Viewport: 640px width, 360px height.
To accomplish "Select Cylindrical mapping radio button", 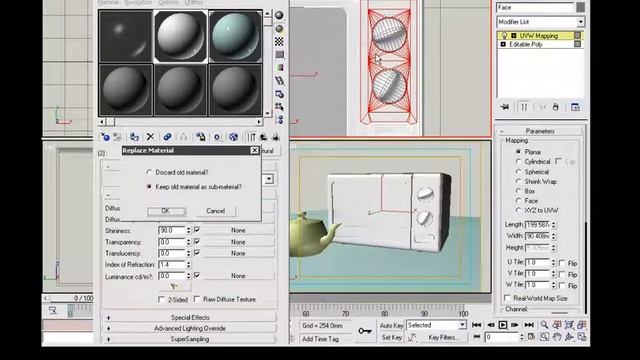I will [518, 162].
